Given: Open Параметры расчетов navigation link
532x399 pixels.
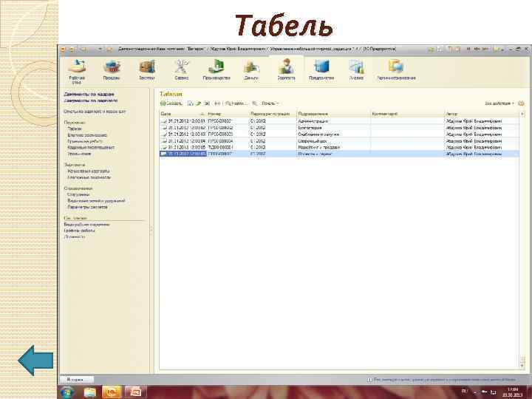Looking at the screenshot, I should coord(87,207).
